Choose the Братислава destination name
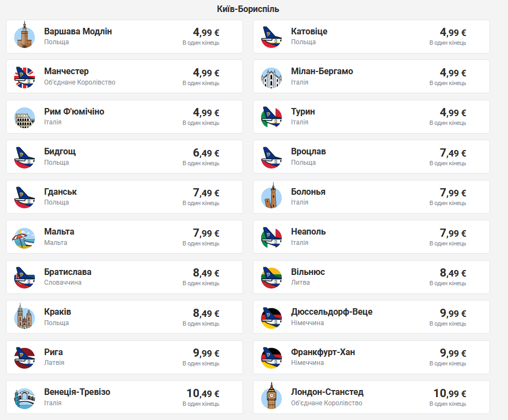 point(68,272)
